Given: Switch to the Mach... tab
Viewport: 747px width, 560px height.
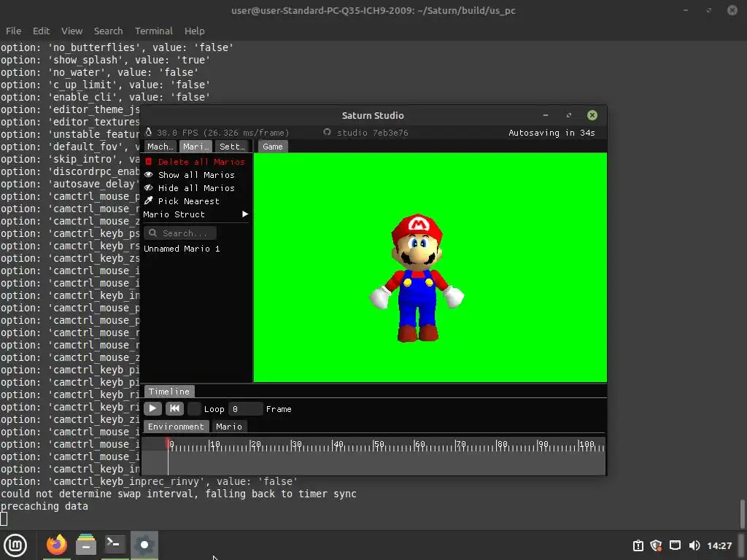Looking at the screenshot, I should [x=160, y=147].
